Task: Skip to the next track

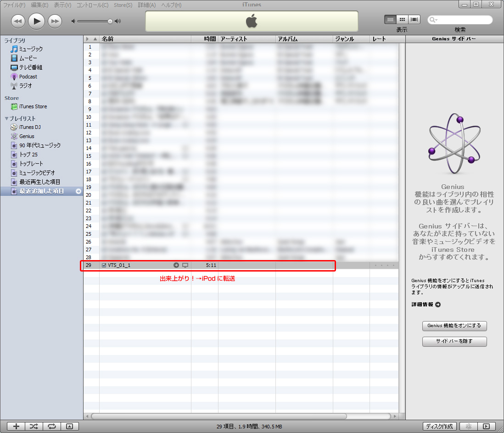Action: 55,21
